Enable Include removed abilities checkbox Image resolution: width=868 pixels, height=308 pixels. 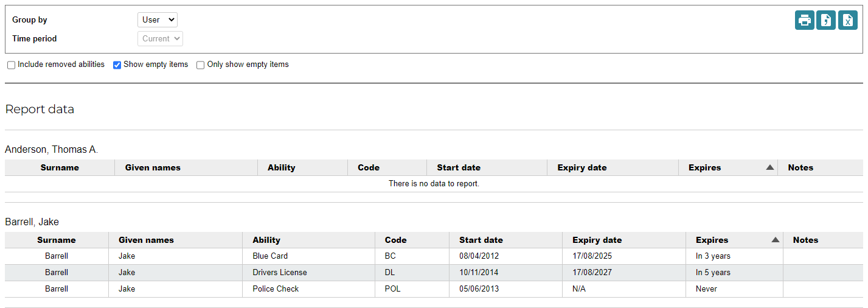(12, 65)
